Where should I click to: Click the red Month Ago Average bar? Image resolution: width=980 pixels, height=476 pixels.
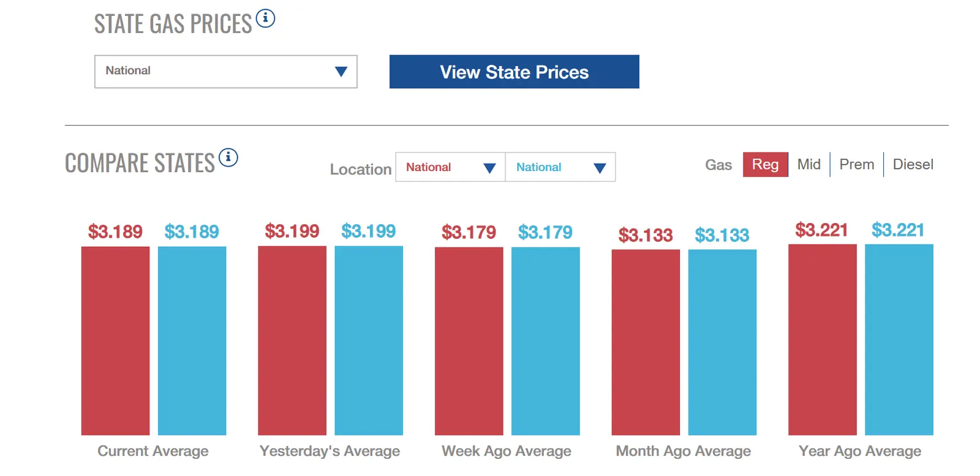(646, 342)
